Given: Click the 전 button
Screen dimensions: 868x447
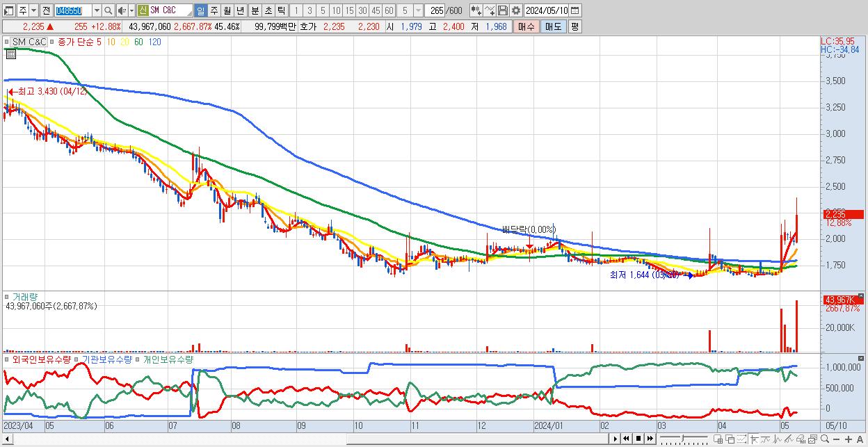Looking at the screenshot, I should [46, 10].
